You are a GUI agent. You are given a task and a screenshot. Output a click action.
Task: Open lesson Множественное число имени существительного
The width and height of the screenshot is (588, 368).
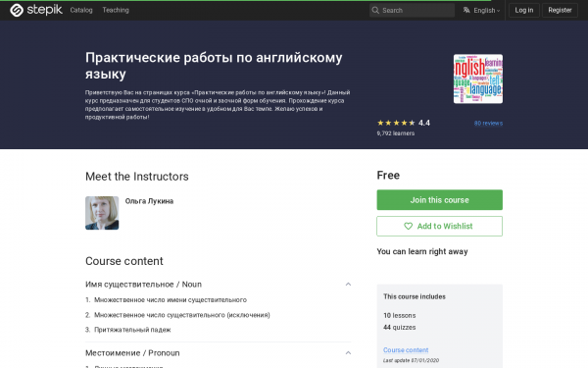click(x=171, y=299)
